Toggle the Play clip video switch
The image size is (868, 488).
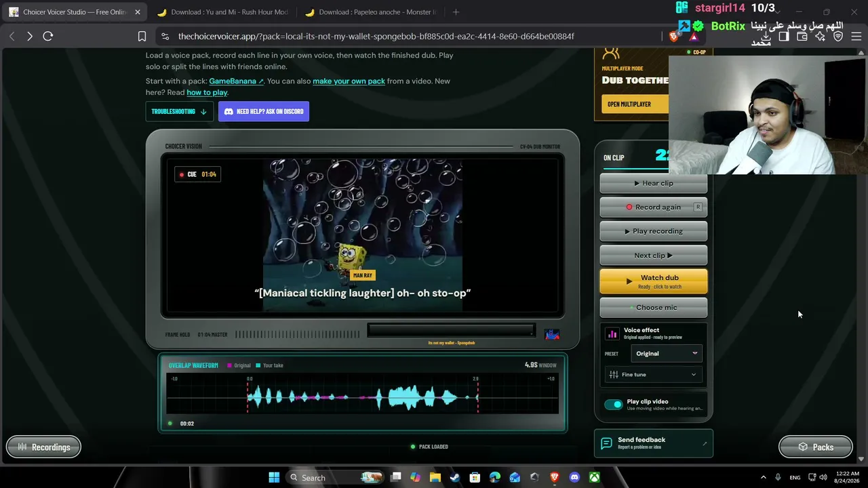point(613,405)
